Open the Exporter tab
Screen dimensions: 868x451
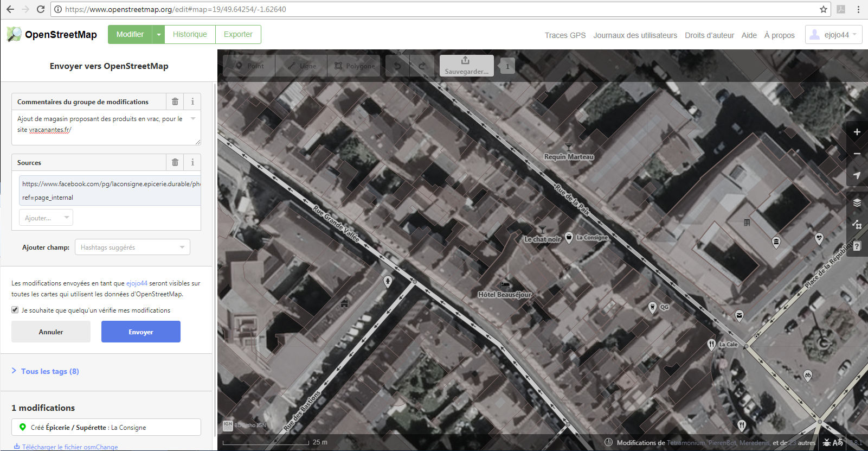[x=238, y=34]
